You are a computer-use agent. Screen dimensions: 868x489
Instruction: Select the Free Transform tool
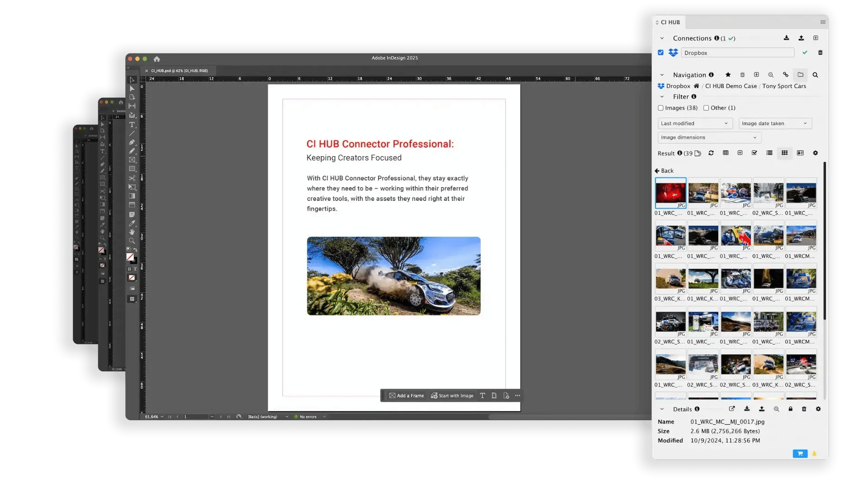132,187
